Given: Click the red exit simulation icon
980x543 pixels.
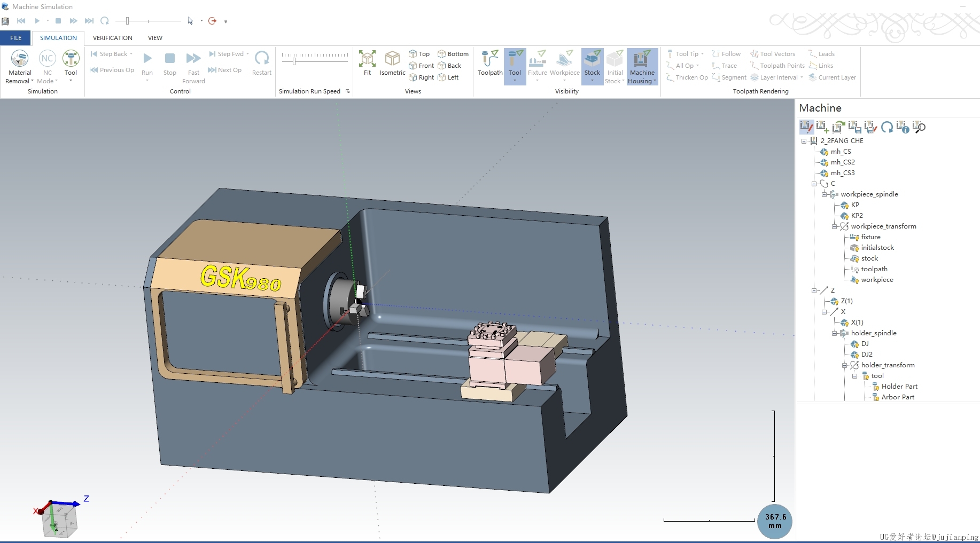Looking at the screenshot, I should [x=212, y=21].
